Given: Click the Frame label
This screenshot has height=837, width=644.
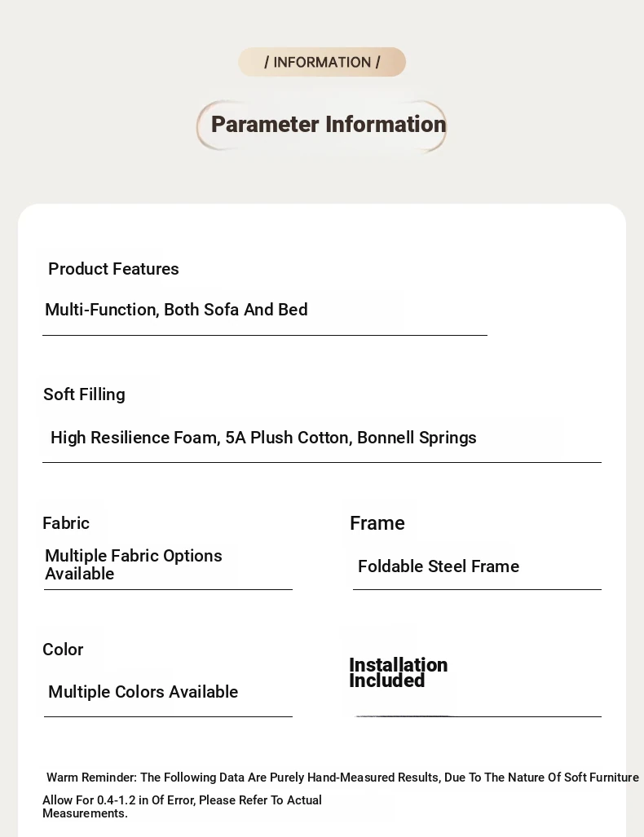Looking at the screenshot, I should coord(377,523).
